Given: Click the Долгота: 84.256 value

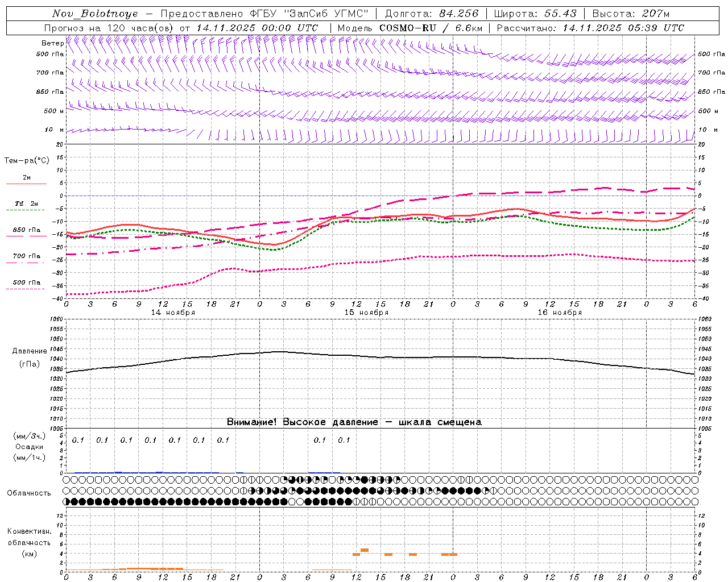Looking at the screenshot, I should pos(432,14).
